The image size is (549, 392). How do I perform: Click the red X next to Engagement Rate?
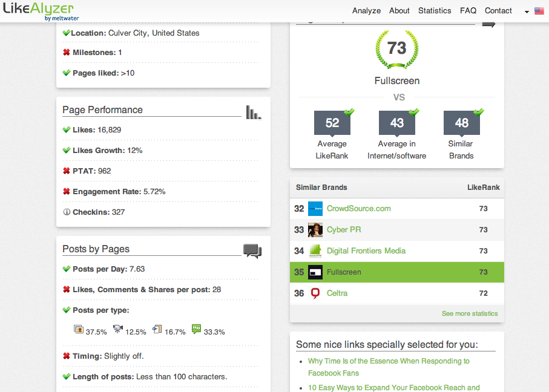point(66,191)
